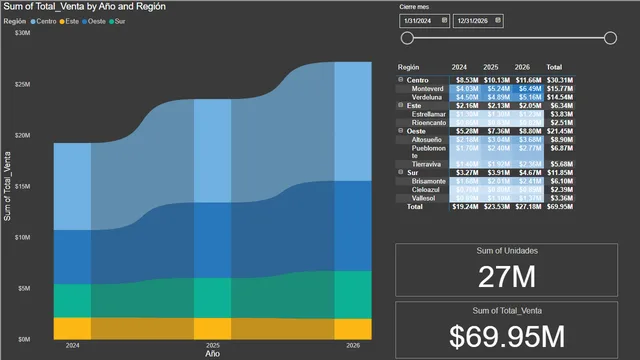Click the 2025 Este yellow bar segment
Image resolution: width=640 pixels, height=360 pixels.
click(212, 329)
